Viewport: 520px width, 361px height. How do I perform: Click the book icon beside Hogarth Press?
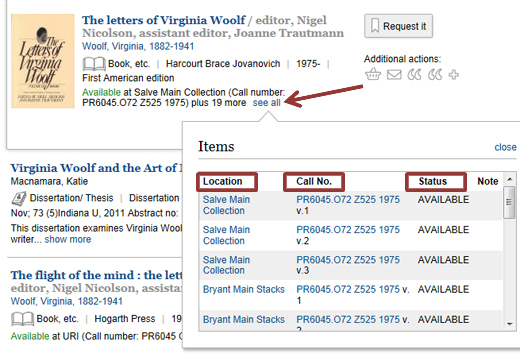pos(22,319)
